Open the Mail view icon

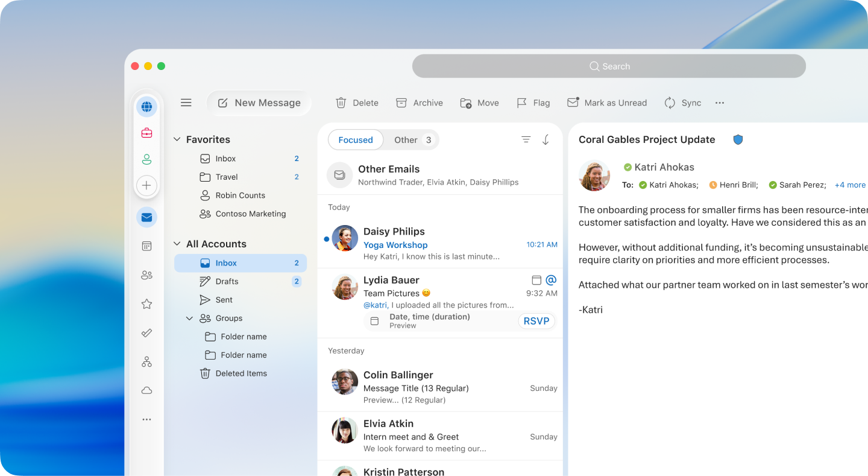point(146,217)
